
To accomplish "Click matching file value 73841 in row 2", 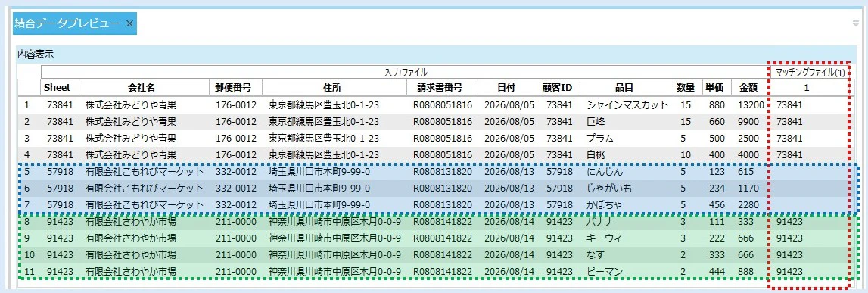I will click(789, 121).
